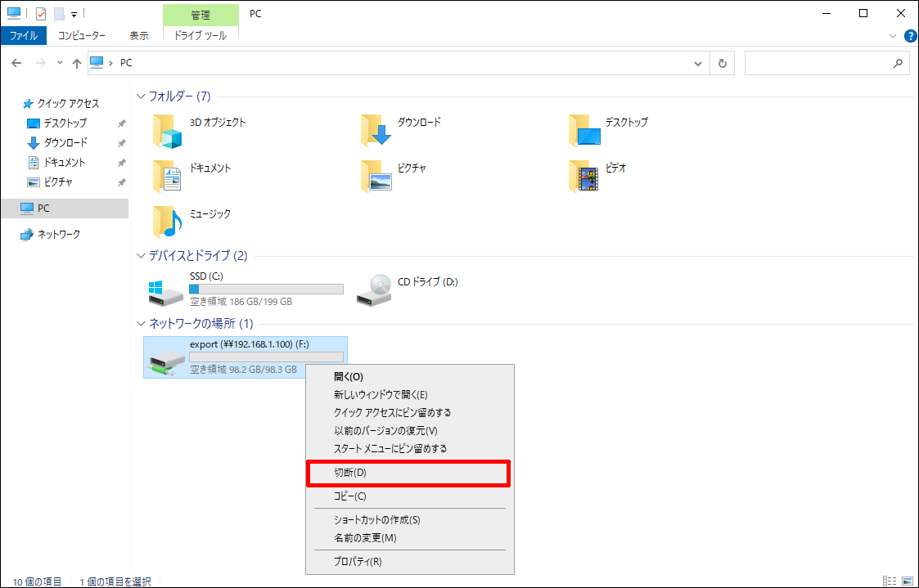Choose ショートカットの作成(S) menu item
The height and width of the screenshot is (588, 919).
coord(410,520)
